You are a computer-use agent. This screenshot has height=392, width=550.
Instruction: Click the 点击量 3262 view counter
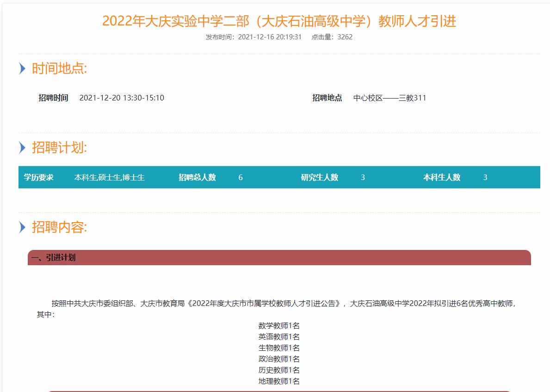pos(332,37)
